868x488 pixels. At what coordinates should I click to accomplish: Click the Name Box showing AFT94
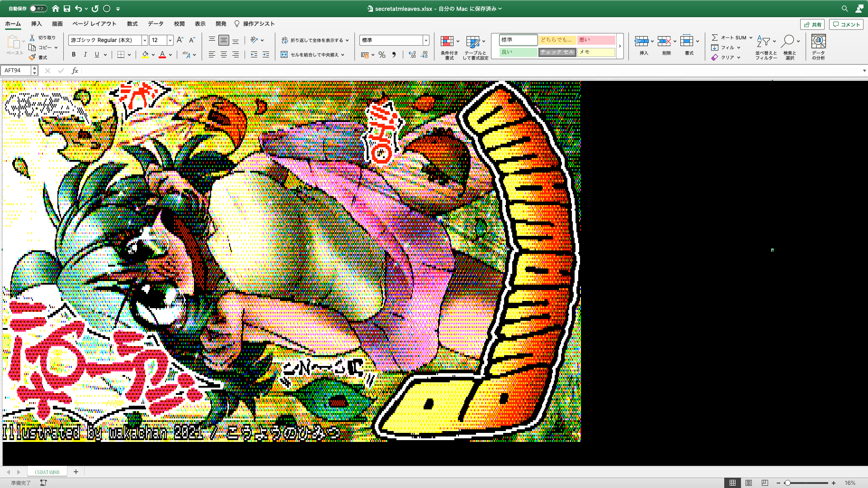16,70
